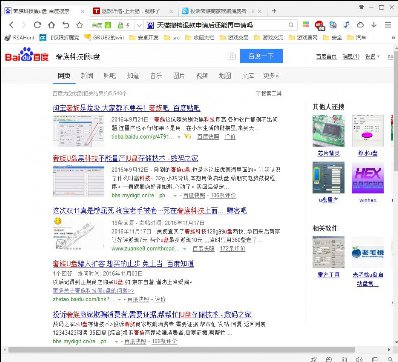The height and width of the screenshot is (362, 398).
Task: Click the camera image-search icon in search box
Action: click(x=232, y=56)
